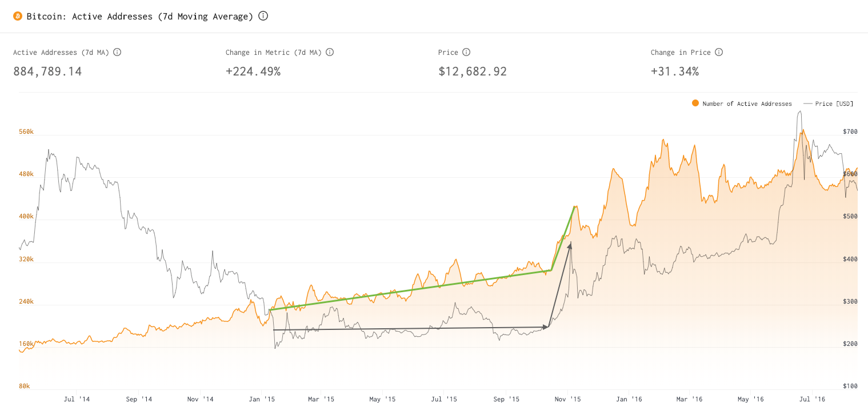
Task: Click the May '16 date label
Action: (x=751, y=399)
